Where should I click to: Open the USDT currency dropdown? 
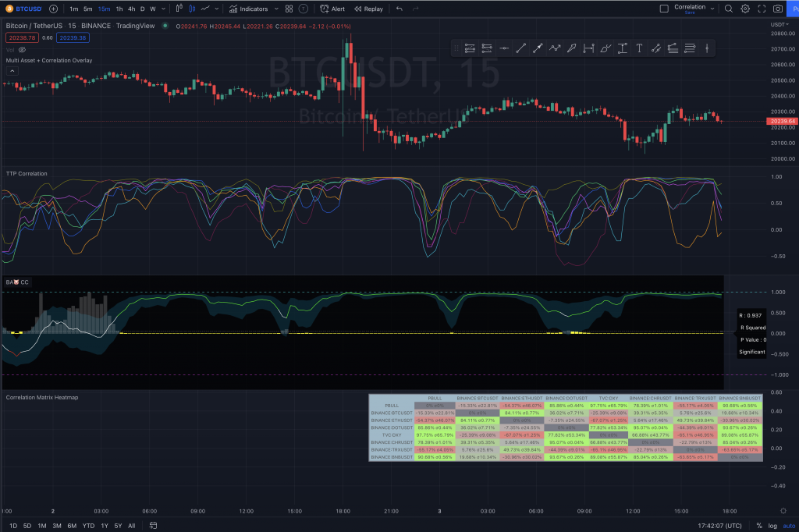779,24
